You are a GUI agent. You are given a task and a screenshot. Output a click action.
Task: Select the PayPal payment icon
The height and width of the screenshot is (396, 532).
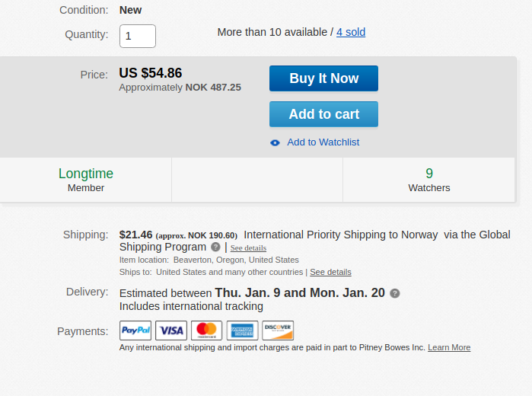click(135, 331)
